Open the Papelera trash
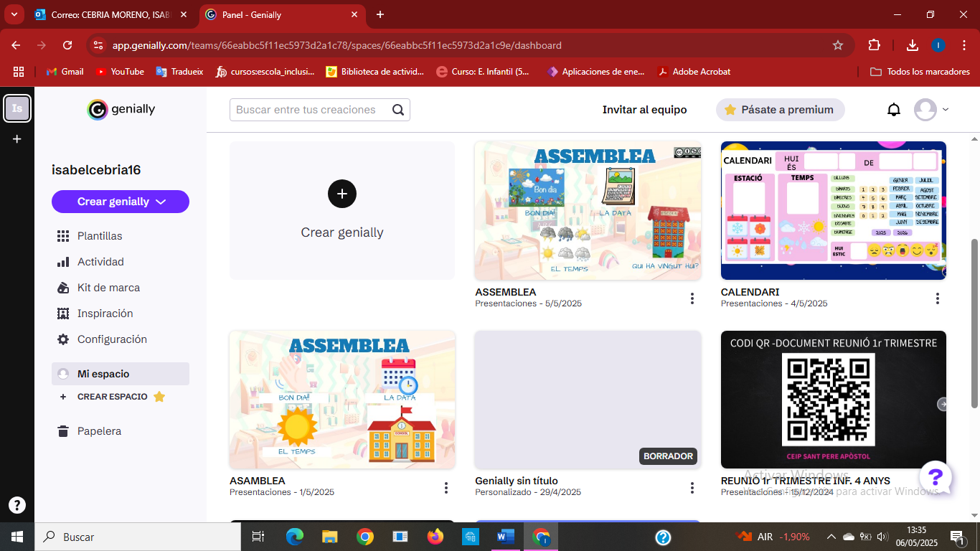Image resolution: width=980 pixels, height=551 pixels. click(99, 431)
